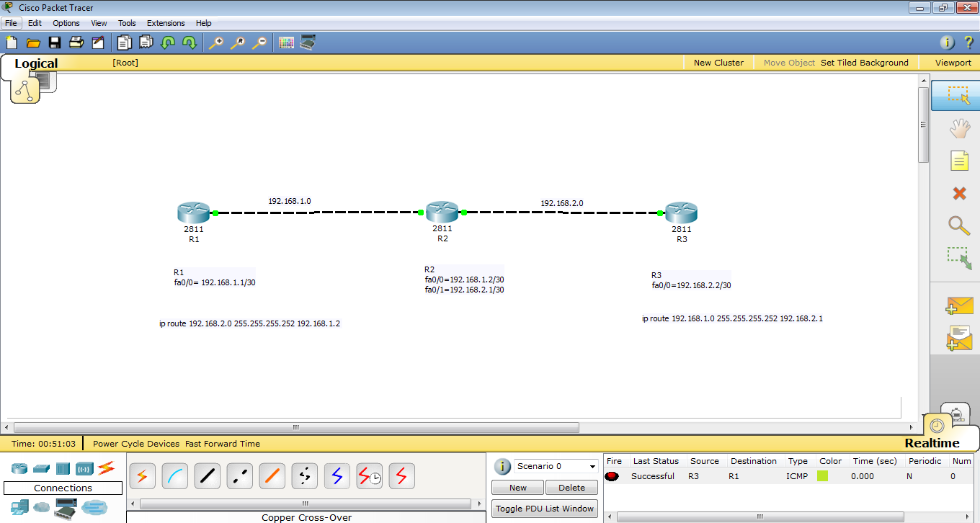The image size is (980, 523).
Task: Open the Extensions menu
Action: [x=166, y=23]
